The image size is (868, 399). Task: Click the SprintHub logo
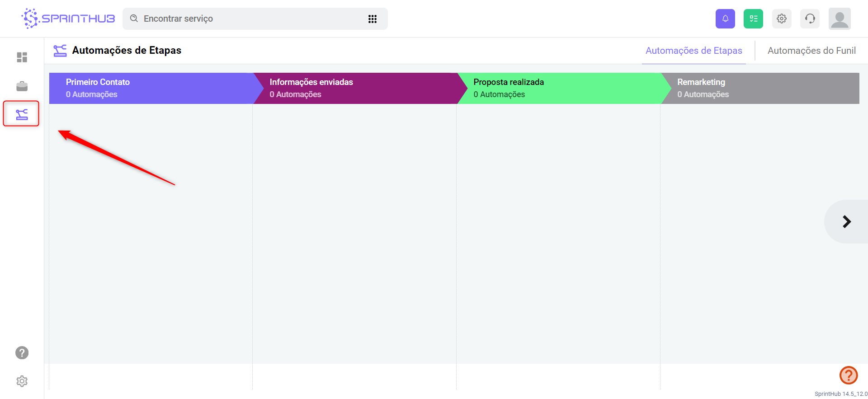pos(68,19)
